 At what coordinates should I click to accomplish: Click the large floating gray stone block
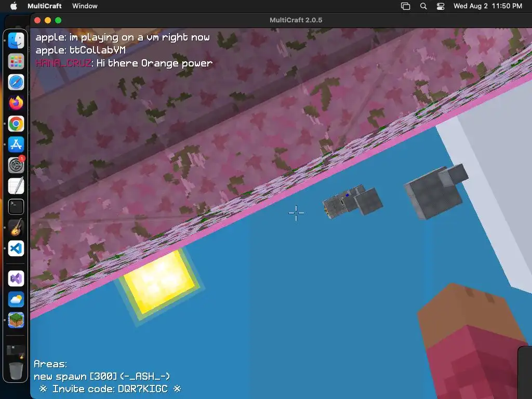(436, 192)
